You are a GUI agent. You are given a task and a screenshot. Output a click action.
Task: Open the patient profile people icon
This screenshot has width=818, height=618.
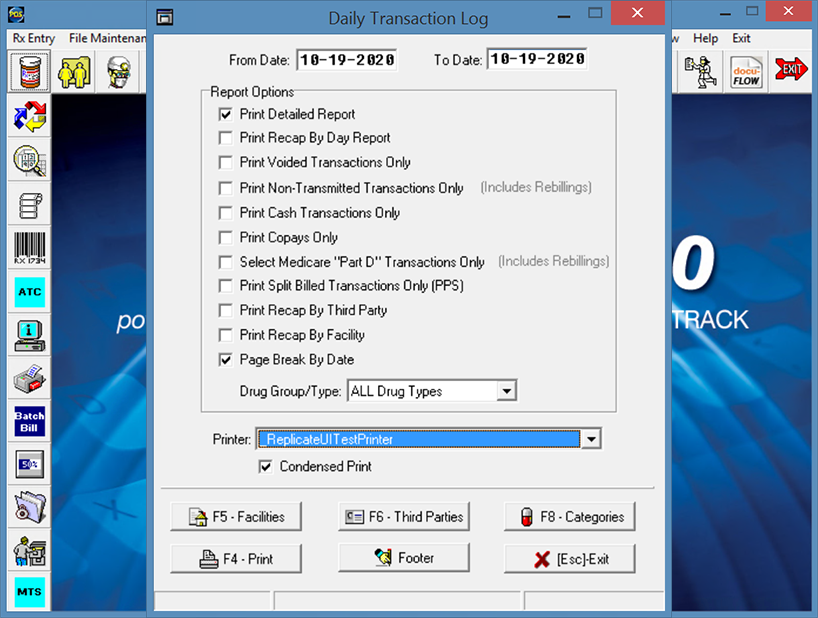pos(75,72)
